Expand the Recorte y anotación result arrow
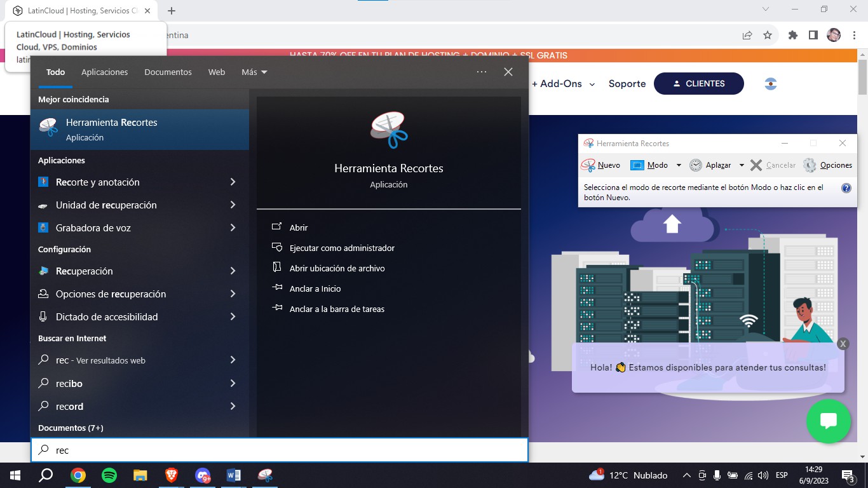This screenshot has height=488, width=868. point(233,182)
